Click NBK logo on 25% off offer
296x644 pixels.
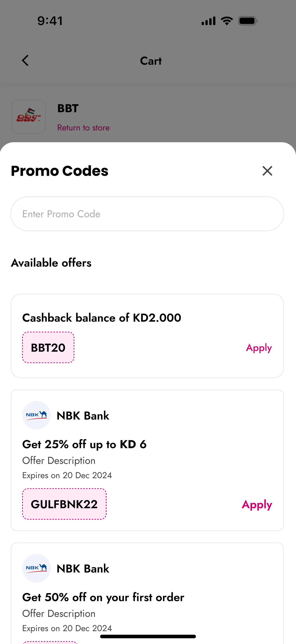pyautogui.click(x=36, y=415)
